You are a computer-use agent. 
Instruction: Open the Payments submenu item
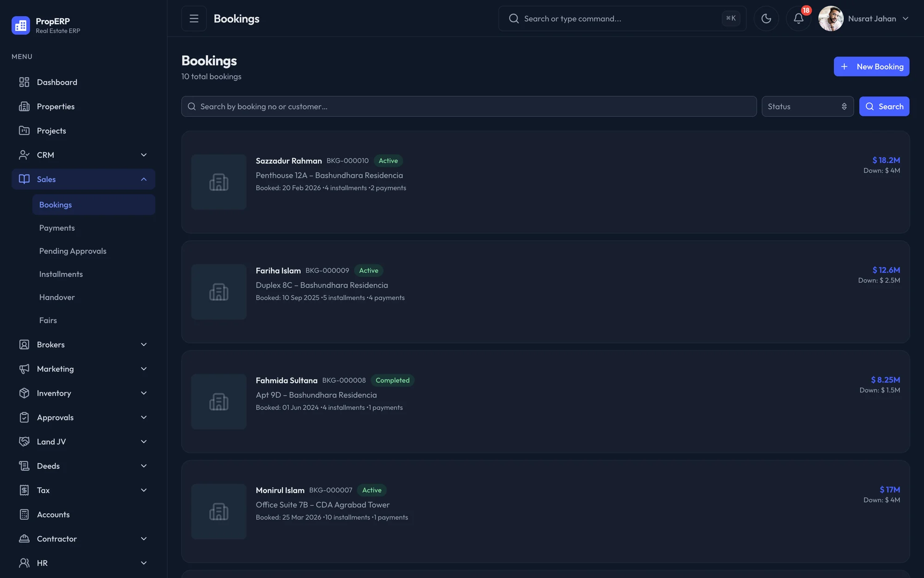coord(94,228)
